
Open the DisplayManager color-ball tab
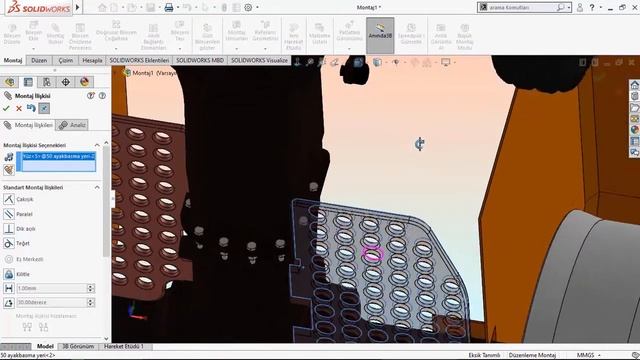tap(84, 82)
